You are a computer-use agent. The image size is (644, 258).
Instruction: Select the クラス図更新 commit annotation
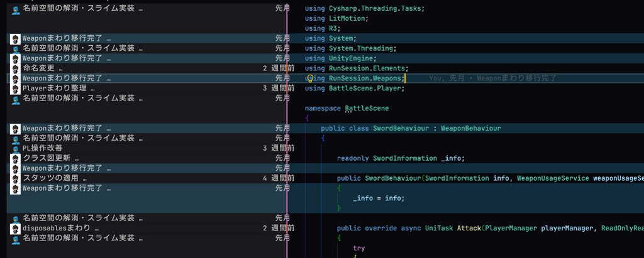[x=50, y=158]
